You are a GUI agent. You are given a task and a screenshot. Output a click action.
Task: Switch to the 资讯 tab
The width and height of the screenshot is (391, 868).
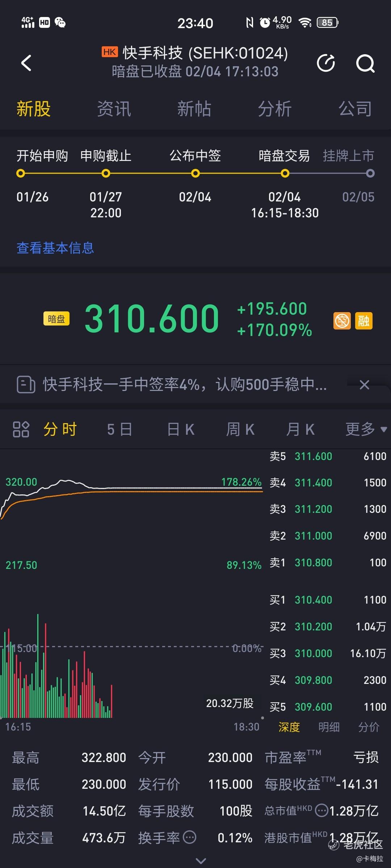[x=114, y=109]
